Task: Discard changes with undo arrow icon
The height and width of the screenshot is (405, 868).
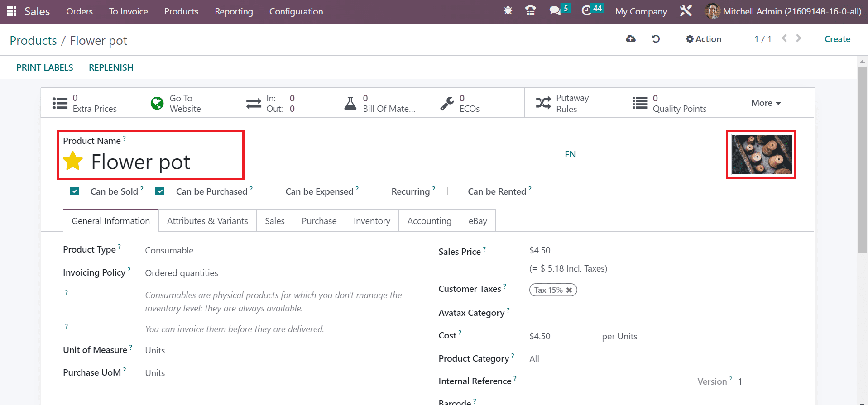Action: point(656,39)
